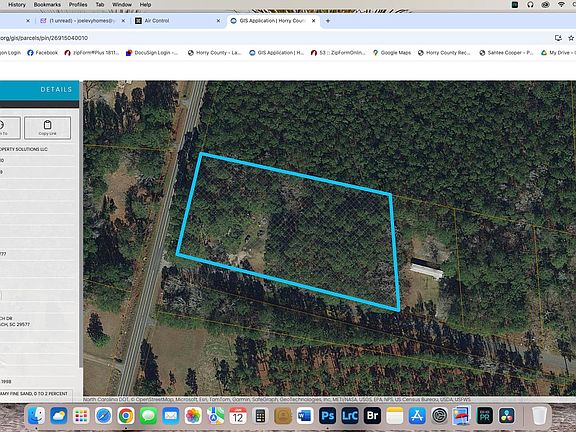Bookmark this page with the star icon
Screen dimensions: 576x432
coord(571,38)
